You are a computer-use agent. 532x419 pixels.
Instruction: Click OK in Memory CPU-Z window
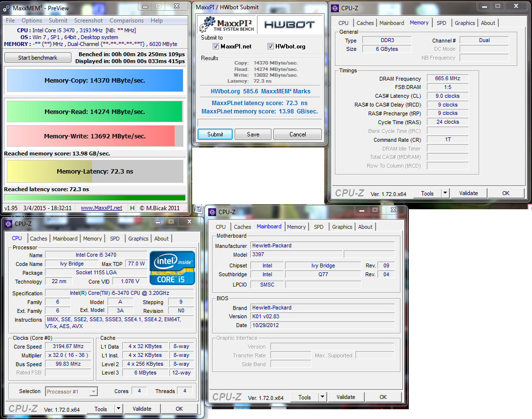pos(506,193)
